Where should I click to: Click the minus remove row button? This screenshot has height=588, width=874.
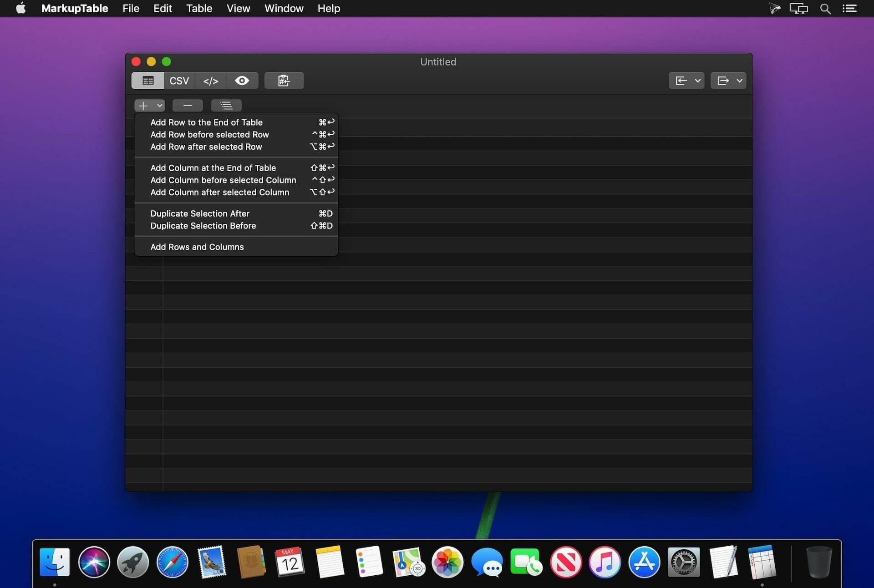188,106
